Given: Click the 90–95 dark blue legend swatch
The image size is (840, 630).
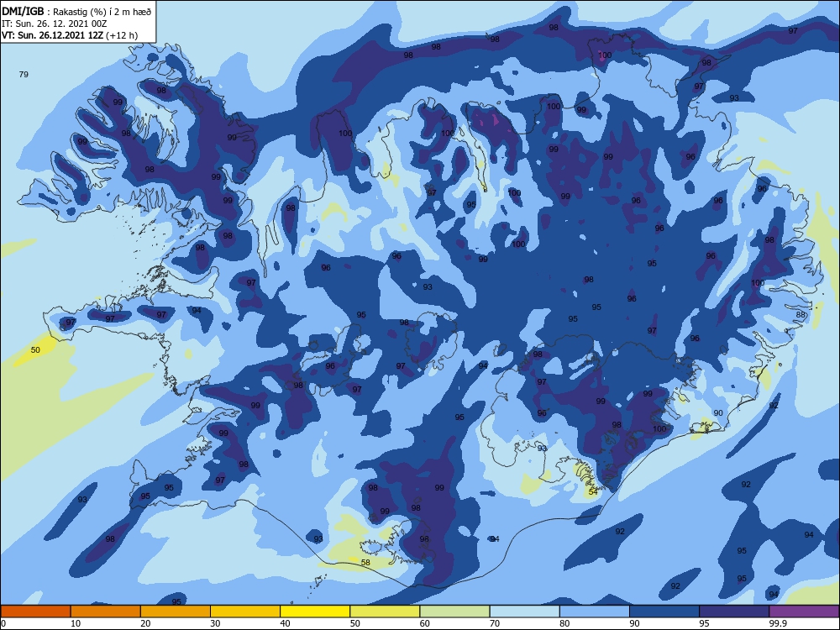Looking at the screenshot, I should point(664,612).
